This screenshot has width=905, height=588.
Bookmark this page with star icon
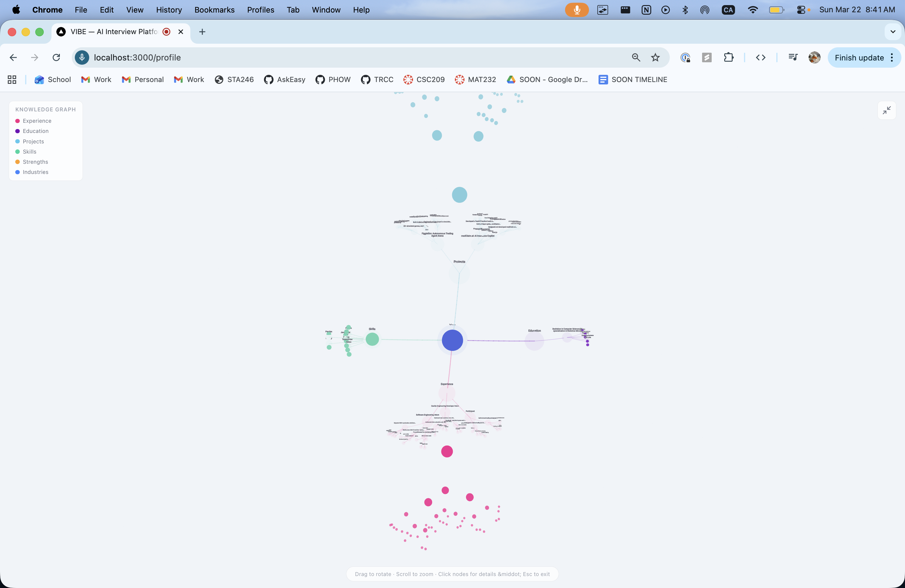point(655,57)
